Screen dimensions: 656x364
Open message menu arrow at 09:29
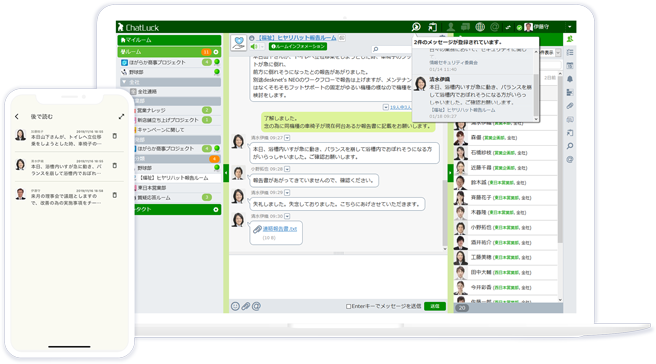(x=287, y=192)
